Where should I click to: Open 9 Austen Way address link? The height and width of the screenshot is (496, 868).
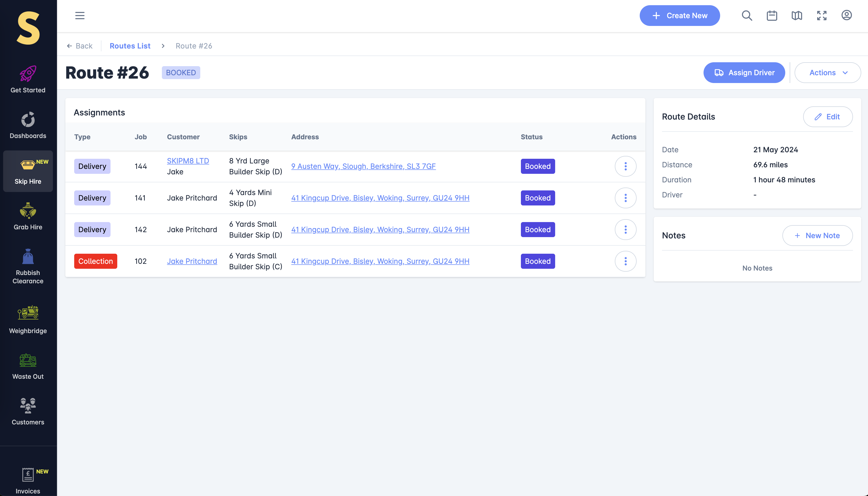pos(363,166)
